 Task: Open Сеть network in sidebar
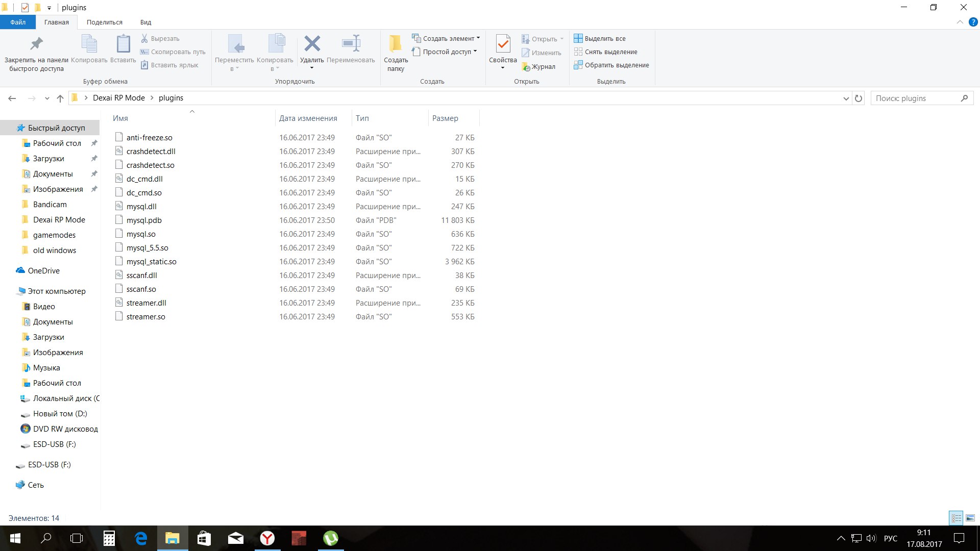pyautogui.click(x=36, y=485)
